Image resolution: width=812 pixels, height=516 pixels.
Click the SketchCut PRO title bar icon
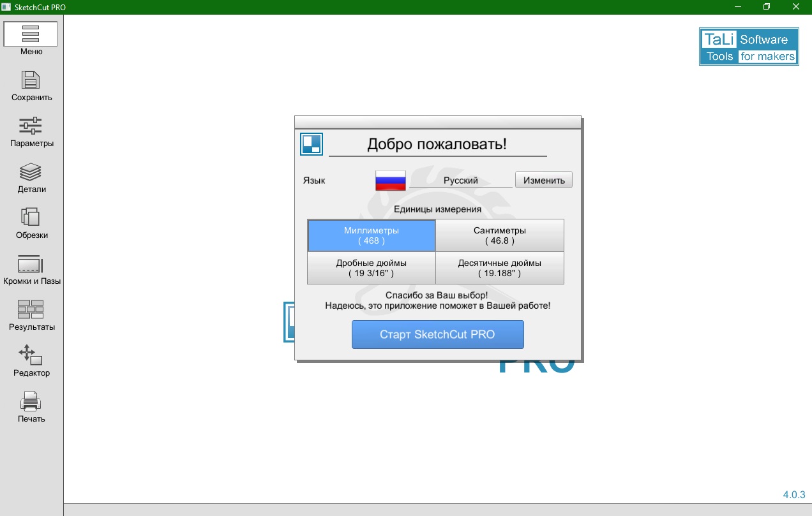(7, 7)
